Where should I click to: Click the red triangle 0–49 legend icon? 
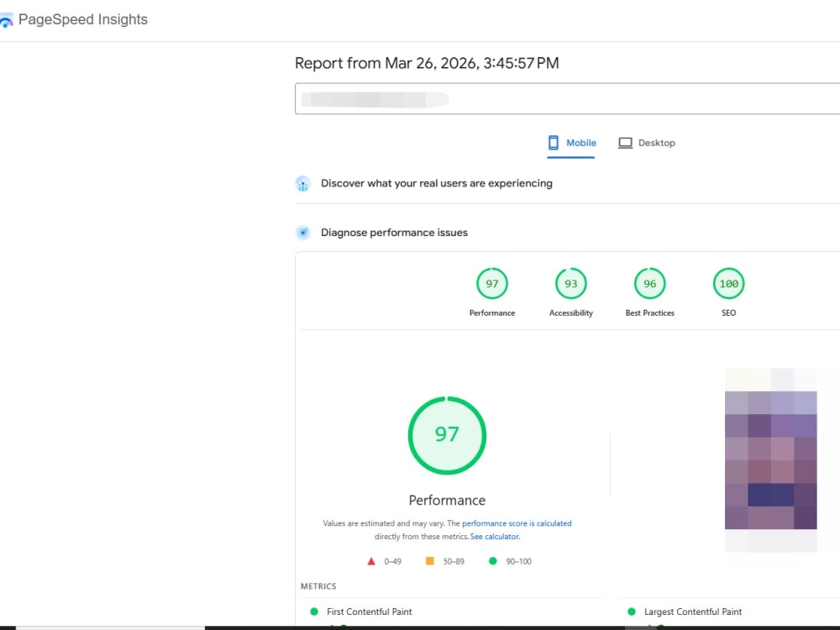370,561
